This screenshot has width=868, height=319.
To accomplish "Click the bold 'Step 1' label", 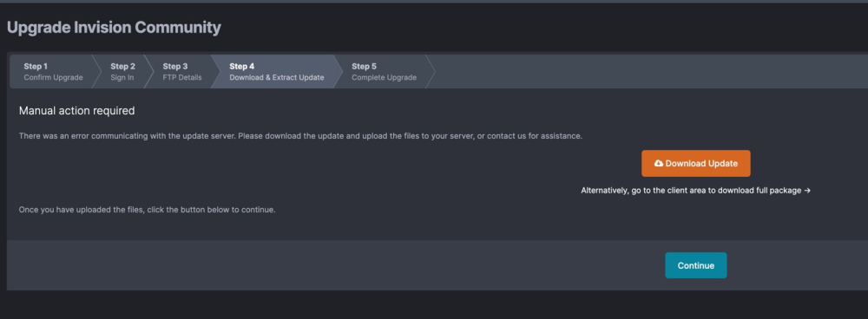I will (x=36, y=67).
